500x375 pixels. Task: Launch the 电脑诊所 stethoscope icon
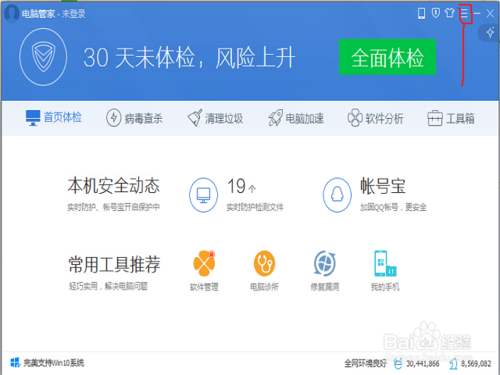coord(264,263)
